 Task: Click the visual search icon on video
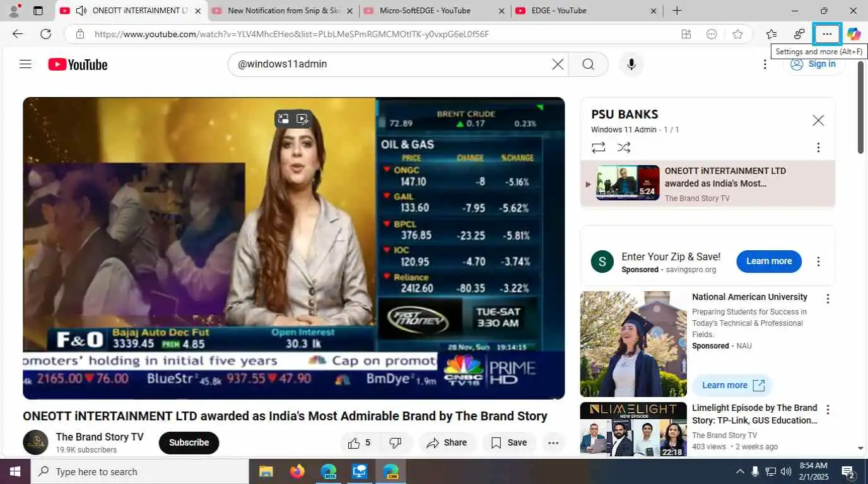(x=302, y=118)
